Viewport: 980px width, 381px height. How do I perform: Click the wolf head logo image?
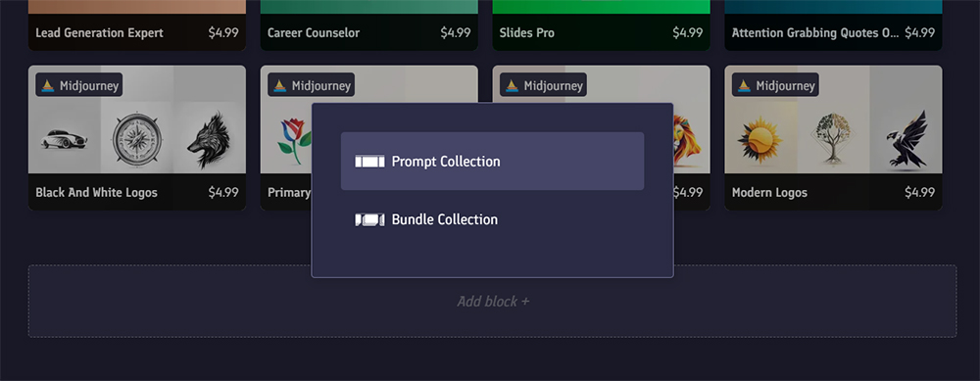click(210, 140)
